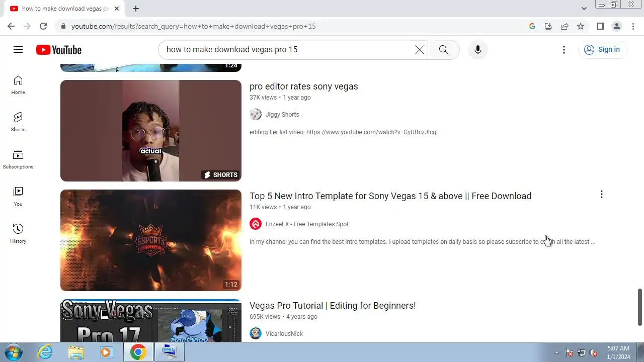This screenshot has height=362, width=644.
Task: Click the address bar URL
Action: 193,26
